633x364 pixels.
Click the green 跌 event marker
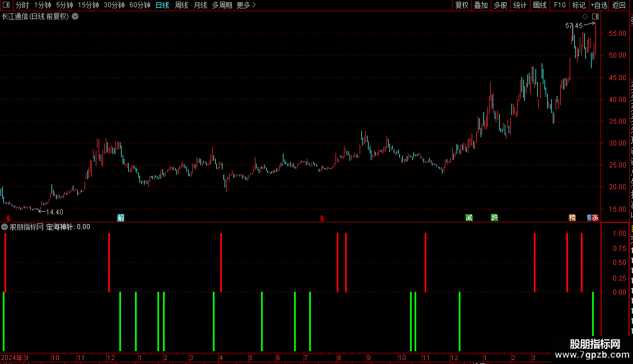495,217
